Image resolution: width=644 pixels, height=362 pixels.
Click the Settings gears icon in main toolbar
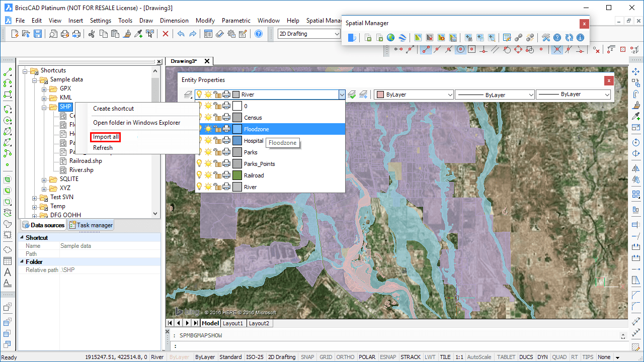pyautogui.click(x=231, y=34)
